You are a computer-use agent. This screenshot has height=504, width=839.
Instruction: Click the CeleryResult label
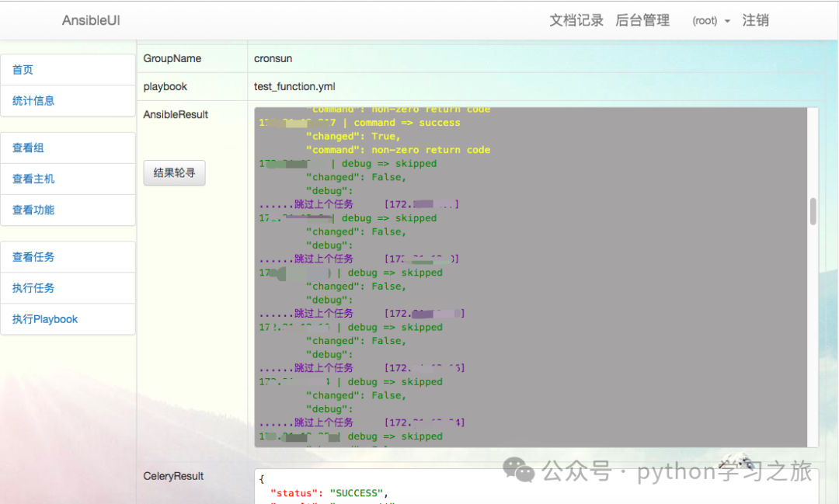(x=173, y=476)
